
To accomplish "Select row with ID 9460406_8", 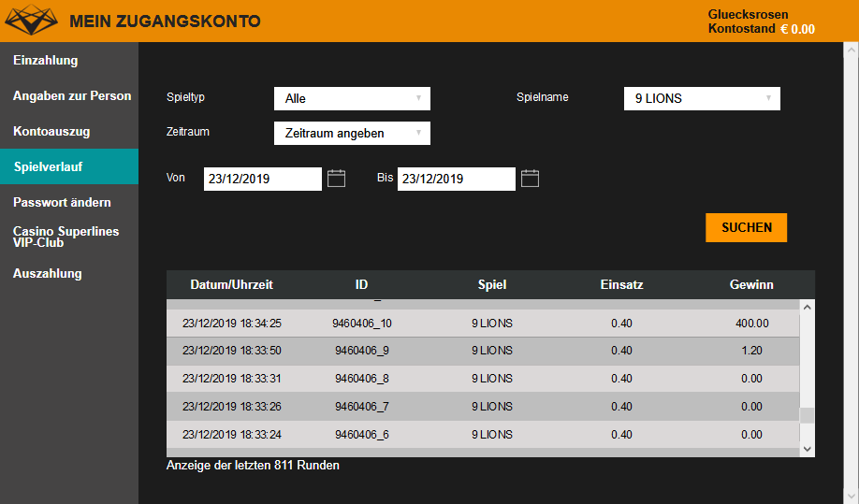I will [x=483, y=379].
